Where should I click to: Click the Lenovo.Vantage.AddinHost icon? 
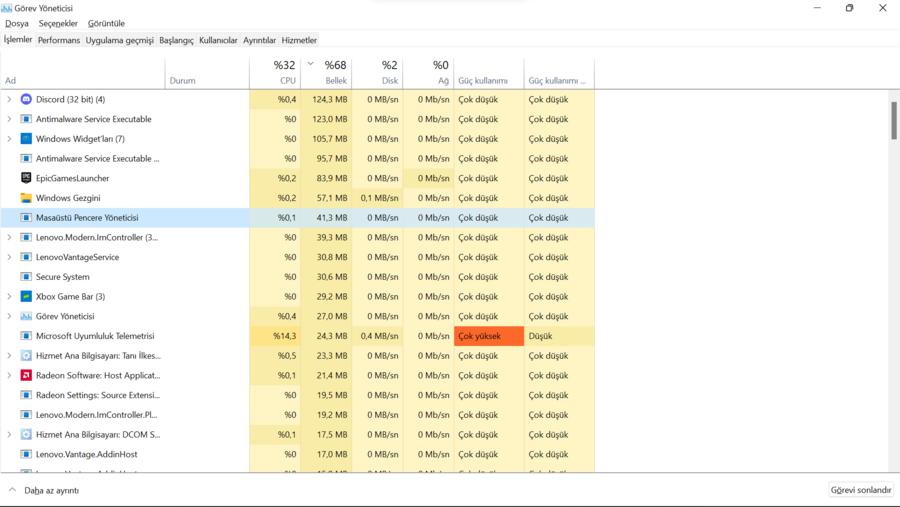click(x=26, y=454)
